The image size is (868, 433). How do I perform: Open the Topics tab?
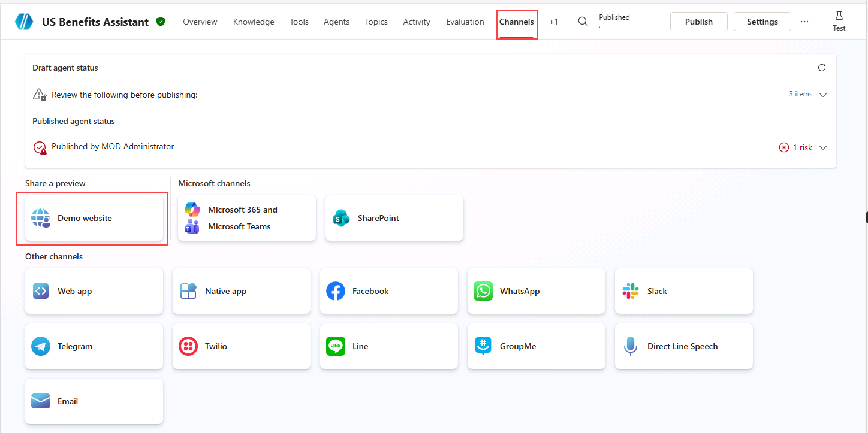(376, 22)
